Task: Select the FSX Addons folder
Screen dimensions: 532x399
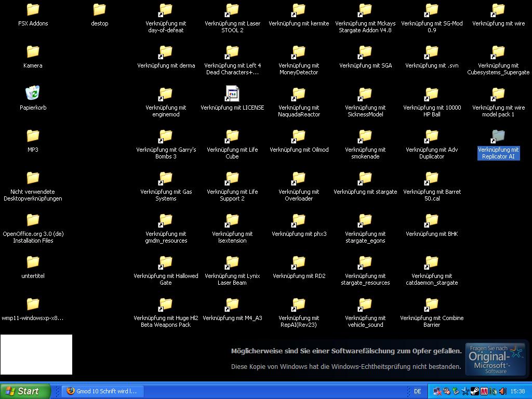Action: [x=33, y=10]
